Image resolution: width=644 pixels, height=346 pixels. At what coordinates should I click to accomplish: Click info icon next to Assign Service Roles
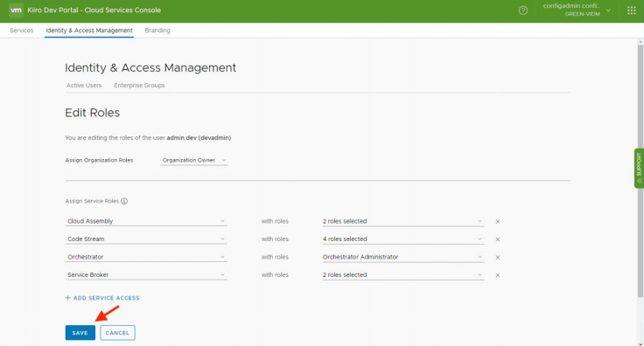coord(124,201)
